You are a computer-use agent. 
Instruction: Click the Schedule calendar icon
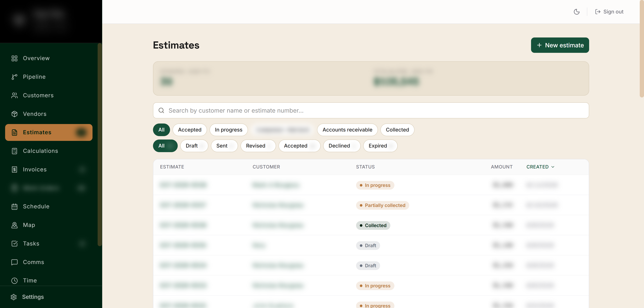(x=14, y=206)
